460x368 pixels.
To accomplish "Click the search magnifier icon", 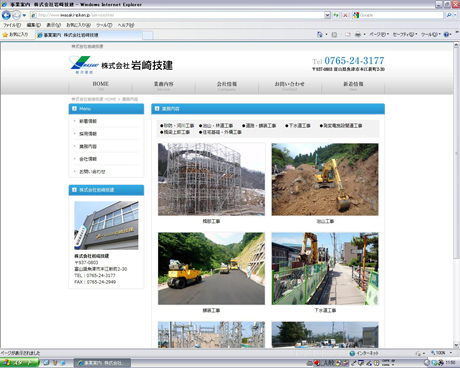I will 449,15.
